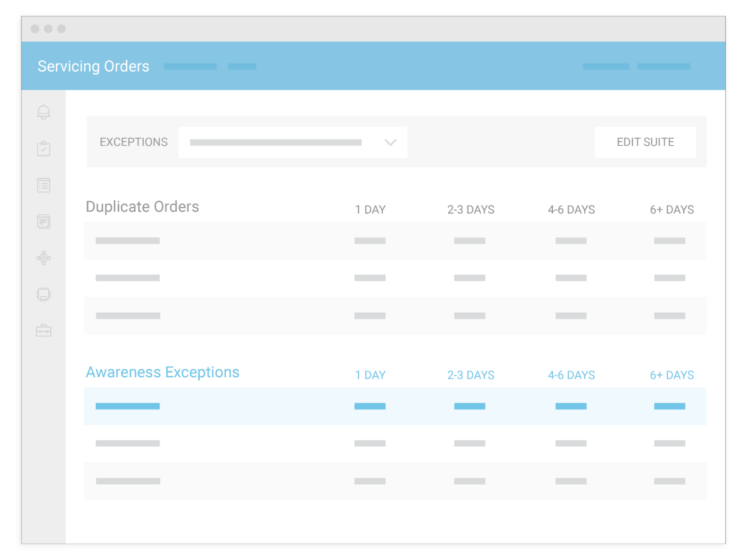Select the highlighted blue row in Awareness Exceptions

[x=395, y=406]
